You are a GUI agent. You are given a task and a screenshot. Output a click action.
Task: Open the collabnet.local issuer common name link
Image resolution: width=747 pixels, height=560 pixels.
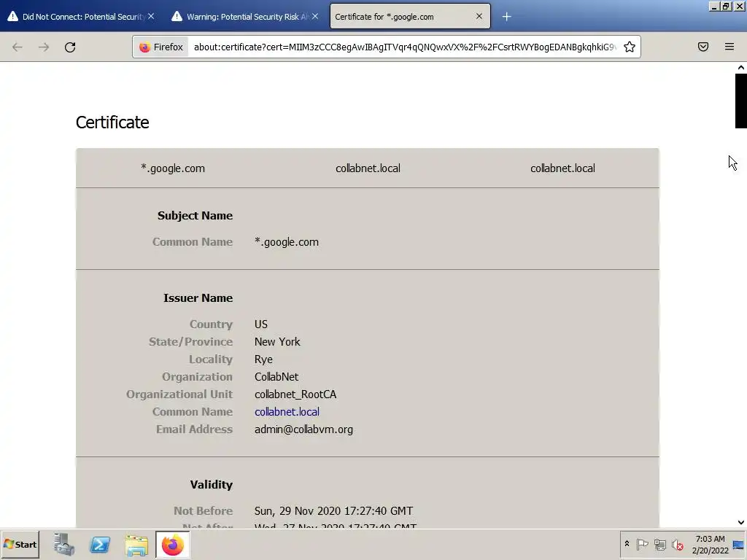tap(287, 412)
